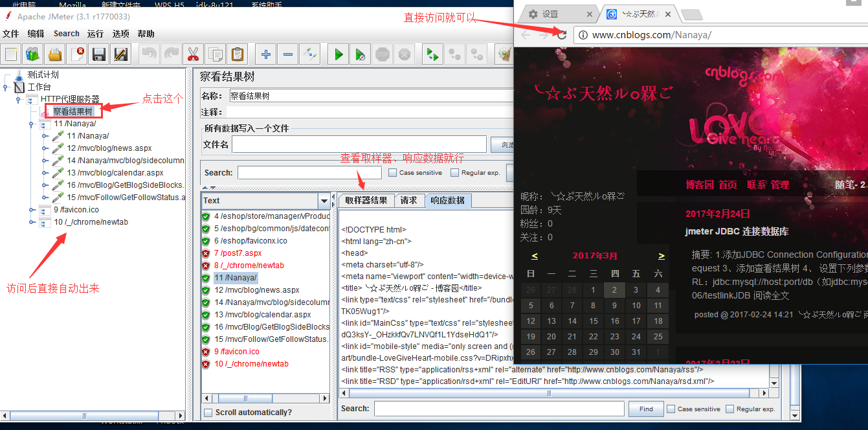Collapse all nodes with minus icon
This screenshot has width=868, height=430.
288,54
